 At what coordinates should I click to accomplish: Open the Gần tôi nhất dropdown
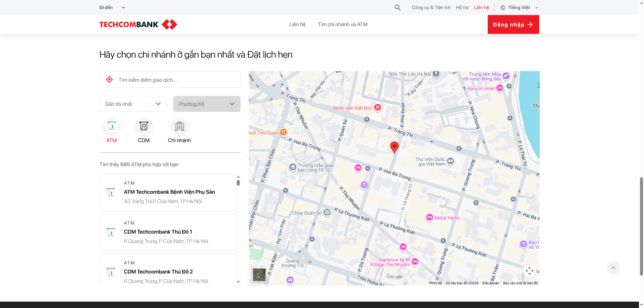click(x=133, y=104)
